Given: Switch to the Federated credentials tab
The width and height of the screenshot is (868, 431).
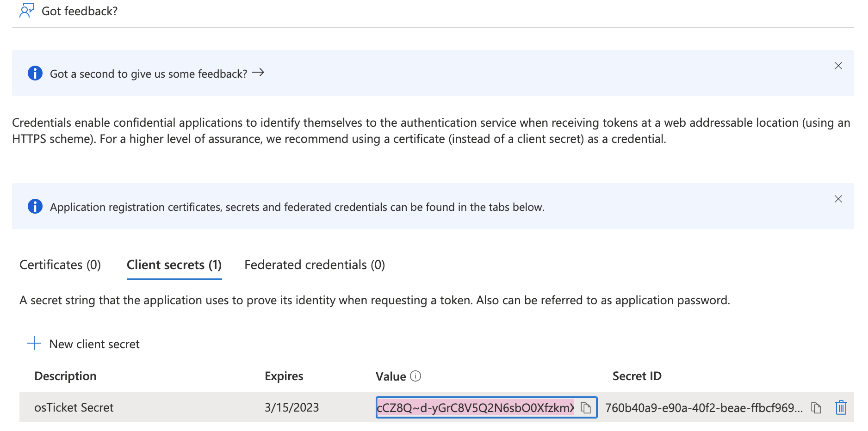Looking at the screenshot, I should pyautogui.click(x=314, y=265).
